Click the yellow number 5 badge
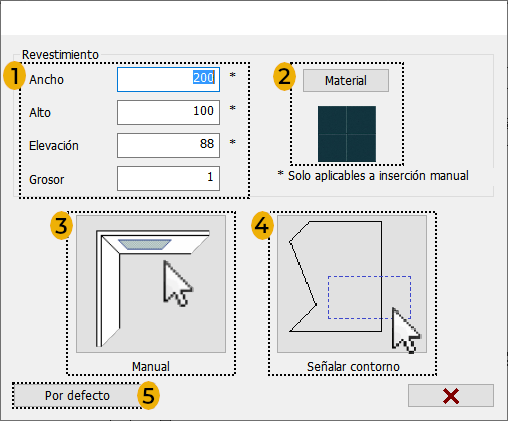The height and width of the screenshot is (421, 508). pos(148,396)
